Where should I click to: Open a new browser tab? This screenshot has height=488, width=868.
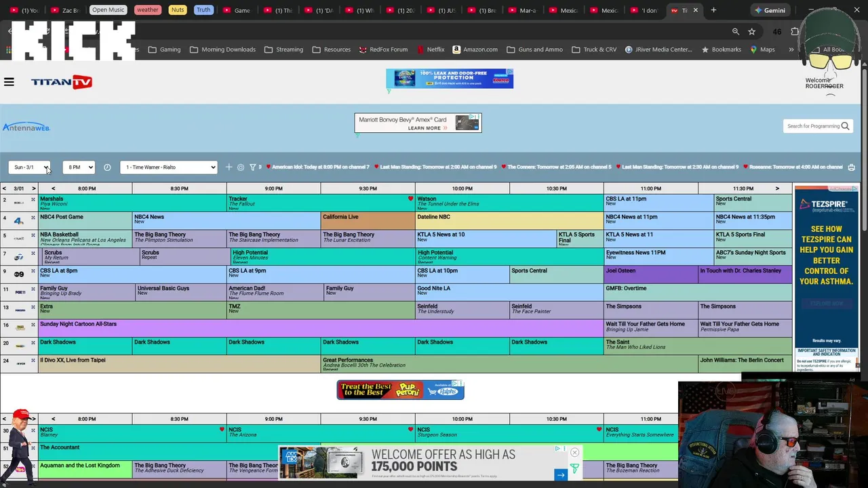(x=713, y=10)
